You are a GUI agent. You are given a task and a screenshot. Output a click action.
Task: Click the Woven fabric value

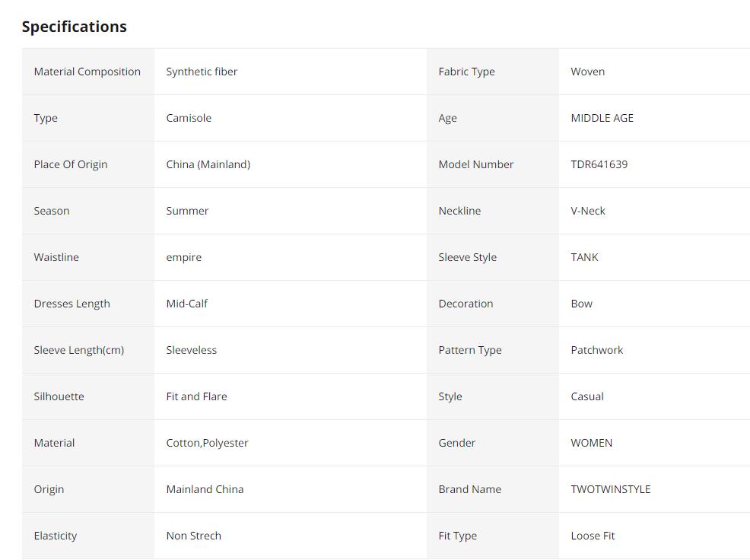pyautogui.click(x=588, y=72)
